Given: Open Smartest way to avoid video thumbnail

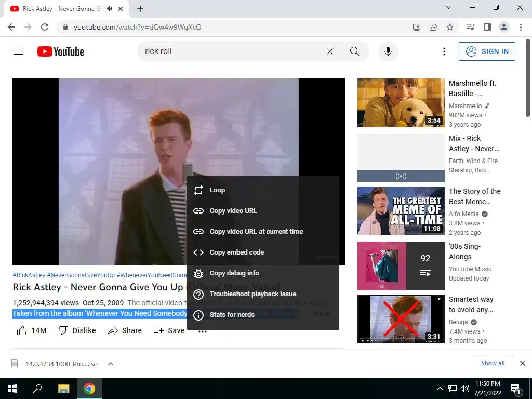Looking at the screenshot, I should click(401, 319).
